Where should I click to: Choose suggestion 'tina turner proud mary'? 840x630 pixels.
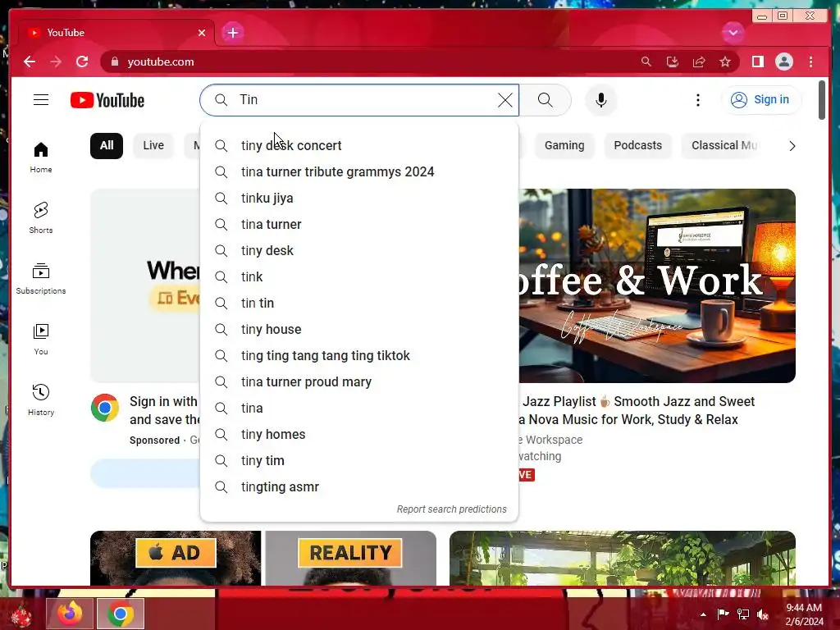pos(359,381)
